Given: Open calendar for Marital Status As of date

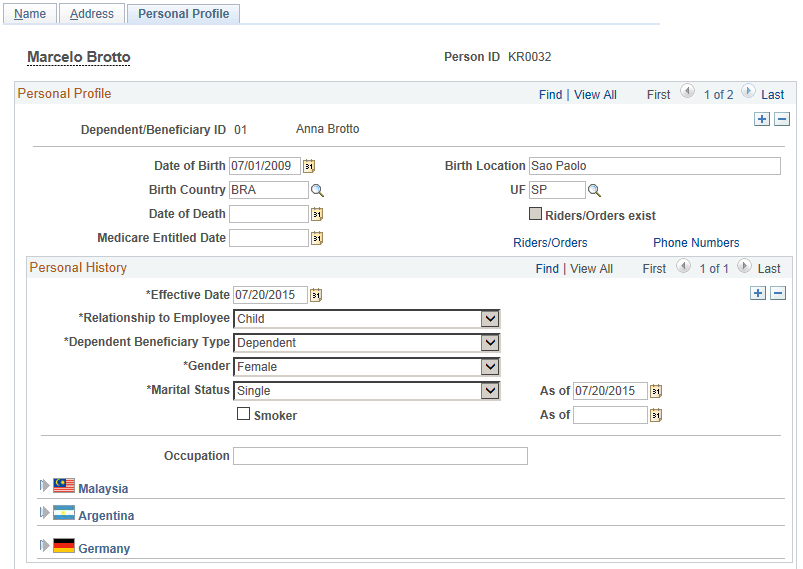Looking at the screenshot, I should click(656, 391).
